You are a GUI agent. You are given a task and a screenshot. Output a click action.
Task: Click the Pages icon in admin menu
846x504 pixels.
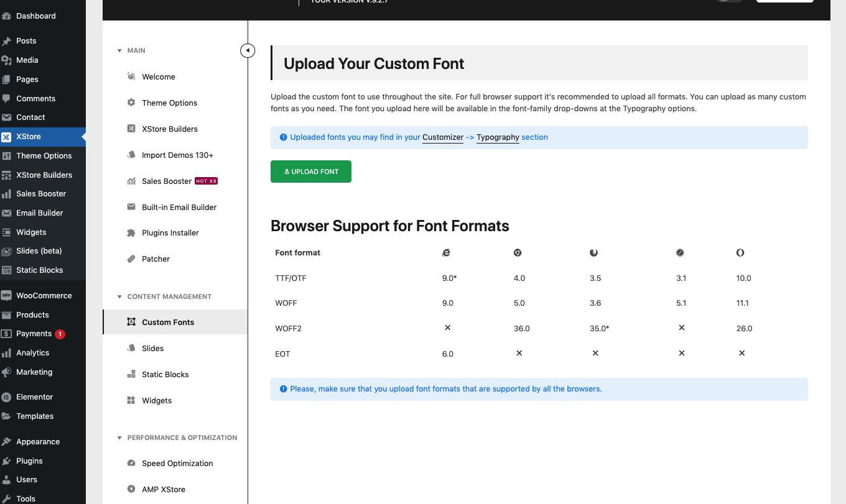coord(6,80)
